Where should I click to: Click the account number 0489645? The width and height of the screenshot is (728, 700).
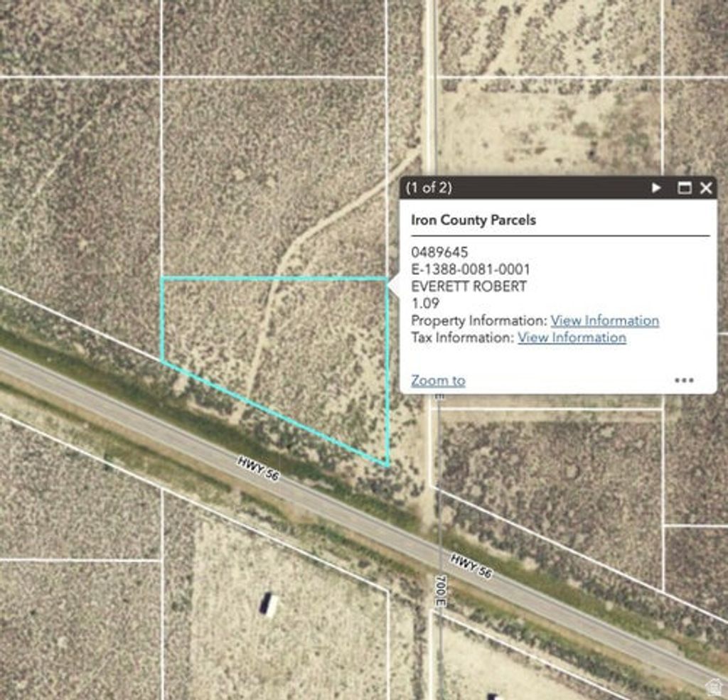pyautogui.click(x=439, y=252)
